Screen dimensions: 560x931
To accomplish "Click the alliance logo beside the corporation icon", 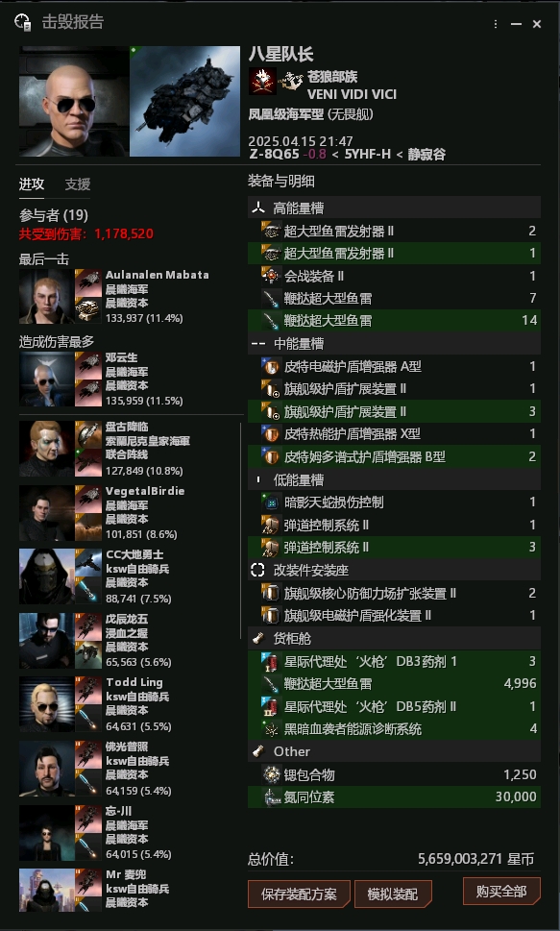I will [291, 81].
